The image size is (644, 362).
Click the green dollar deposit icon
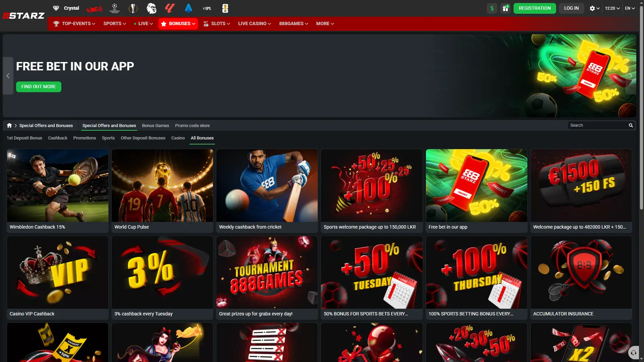(492, 8)
